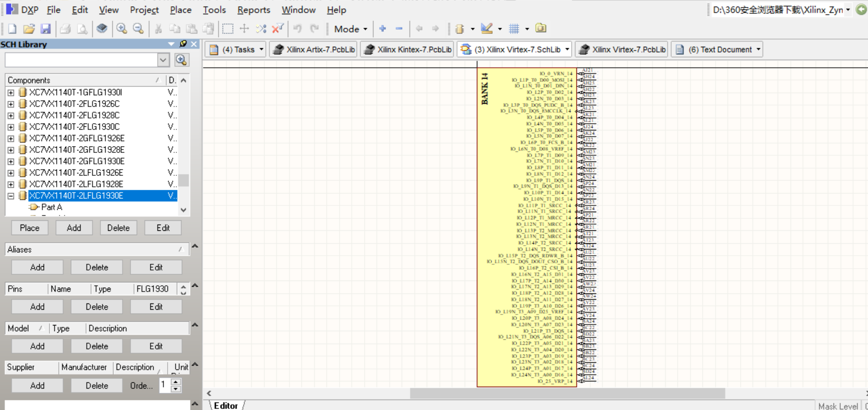
Task: Click Place button under Components list
Action: coord(30,228)
